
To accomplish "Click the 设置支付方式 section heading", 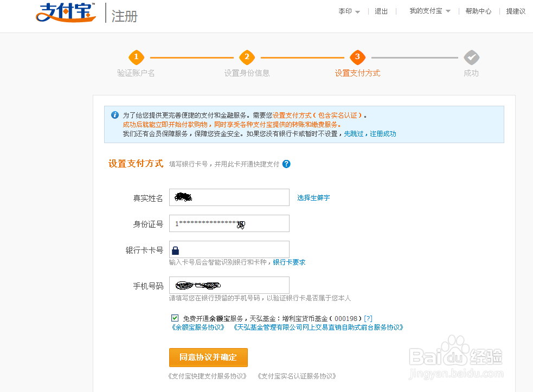I will pos(136,164).
